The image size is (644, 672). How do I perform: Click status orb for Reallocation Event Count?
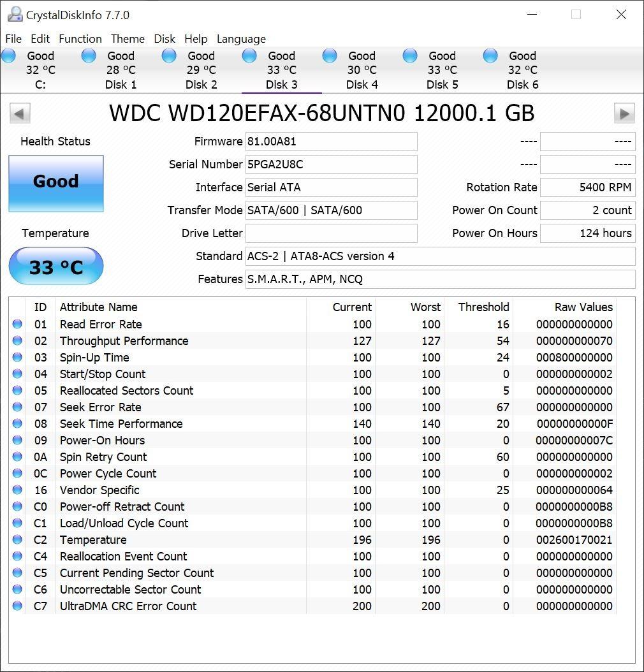[x=17, y=556]
